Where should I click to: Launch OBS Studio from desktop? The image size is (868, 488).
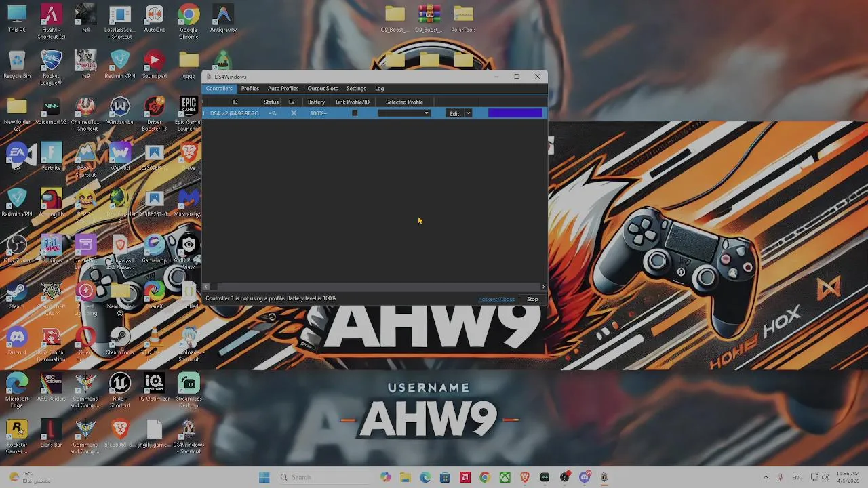pos(17,249)
